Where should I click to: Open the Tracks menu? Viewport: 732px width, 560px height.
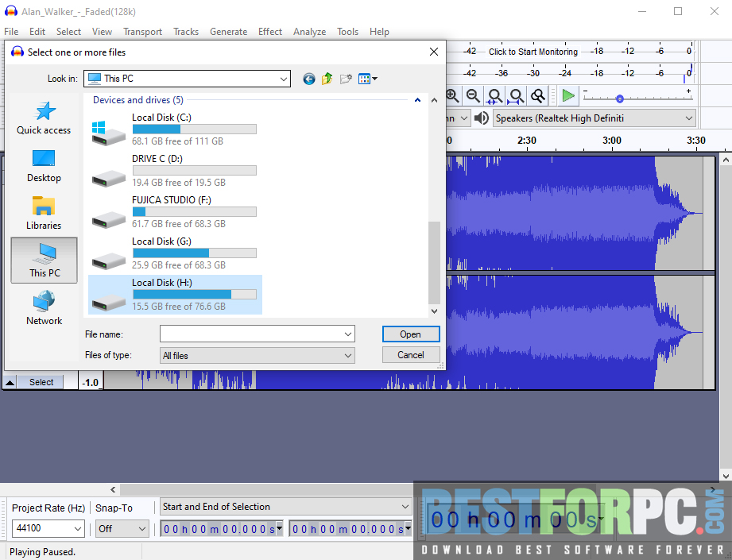tap(186, 32)
